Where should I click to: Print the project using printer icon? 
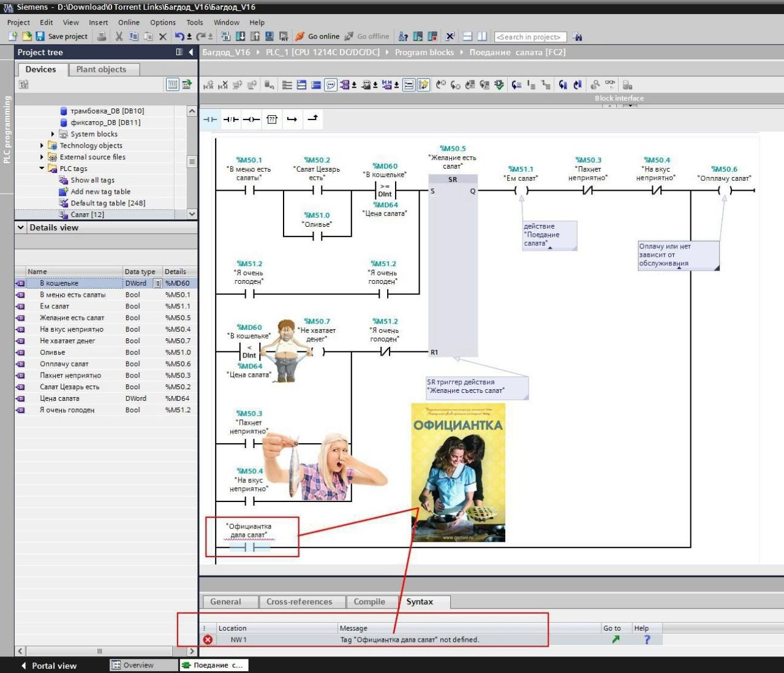[102, 37]
